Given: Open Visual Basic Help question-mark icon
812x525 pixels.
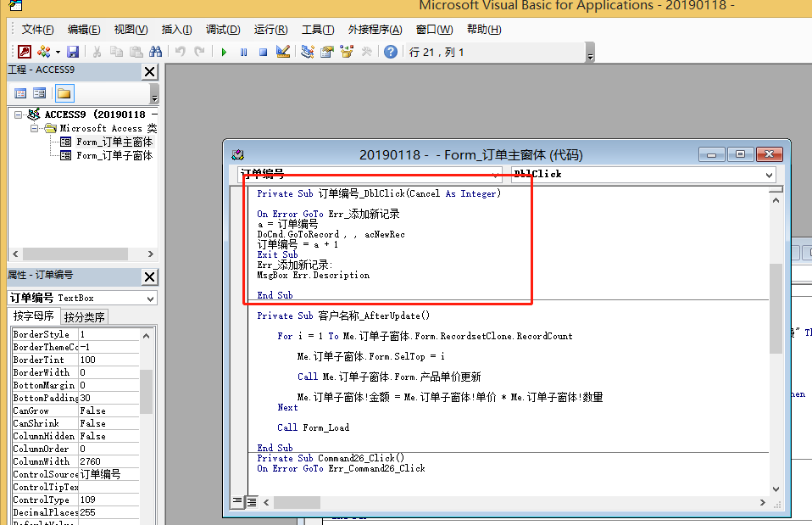Looking at the screenshot, I should tap(391, 52).
